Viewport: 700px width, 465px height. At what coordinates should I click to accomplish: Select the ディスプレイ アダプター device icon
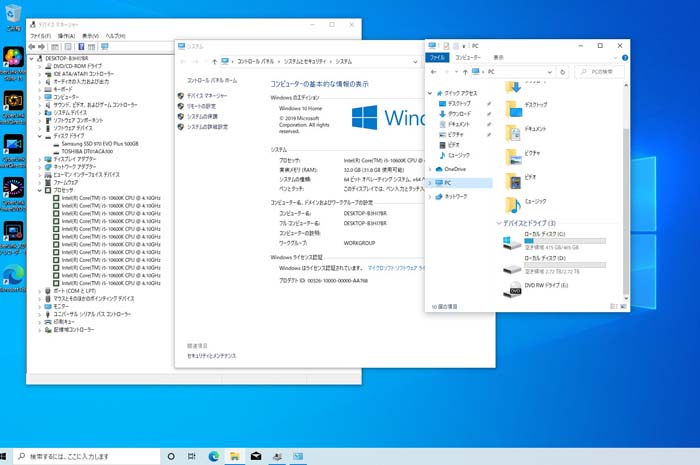click(48, 159)
